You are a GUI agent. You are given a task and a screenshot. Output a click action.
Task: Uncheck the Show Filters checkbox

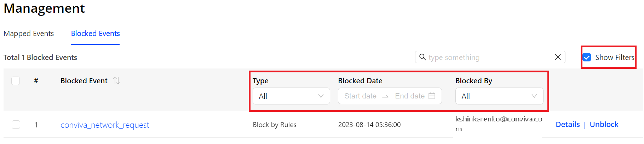pyautogui.click(x=587, y=57)
